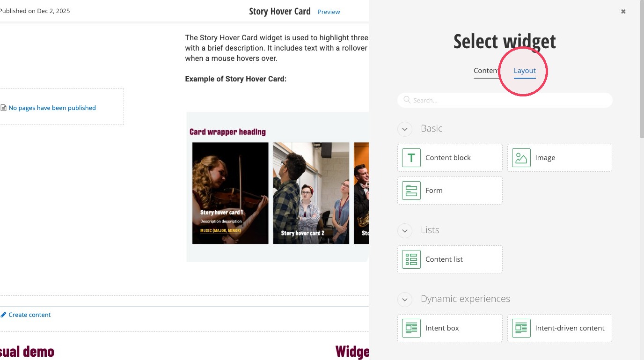Click the pencil icon beside Create content
This screenshot has width=644, height=360.
tap(3, 315)
